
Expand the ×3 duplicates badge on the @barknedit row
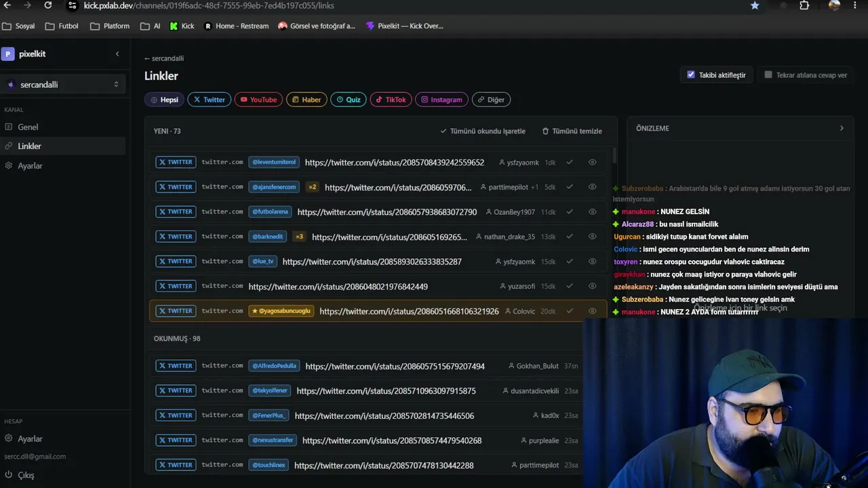[299, 237]
